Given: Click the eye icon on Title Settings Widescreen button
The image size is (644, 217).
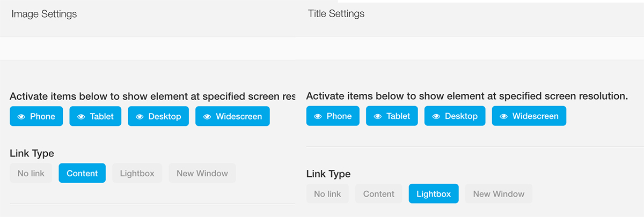Looking at the screenshot, I should 503,116.
